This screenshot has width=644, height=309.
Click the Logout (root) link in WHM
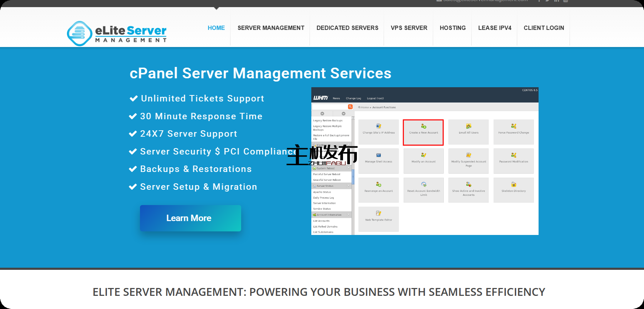pos(375,98)
